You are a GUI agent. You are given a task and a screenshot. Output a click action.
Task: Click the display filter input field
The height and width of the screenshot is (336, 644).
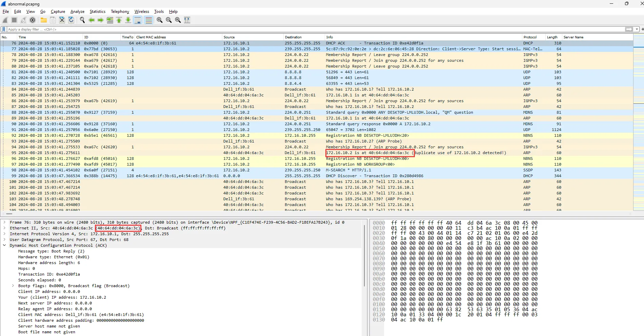coord(305,29)
